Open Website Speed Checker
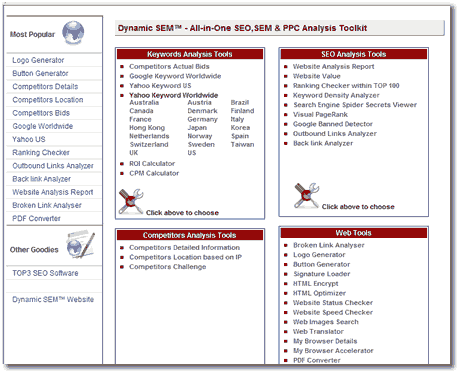The height and width of the screenshot is (371, 459). [x=333, y=312]
